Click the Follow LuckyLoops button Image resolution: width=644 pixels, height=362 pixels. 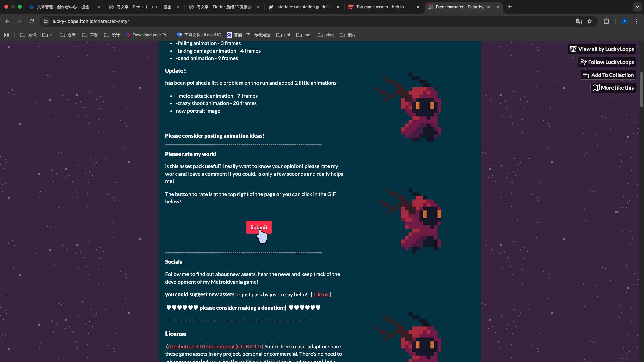coord(607,62)
